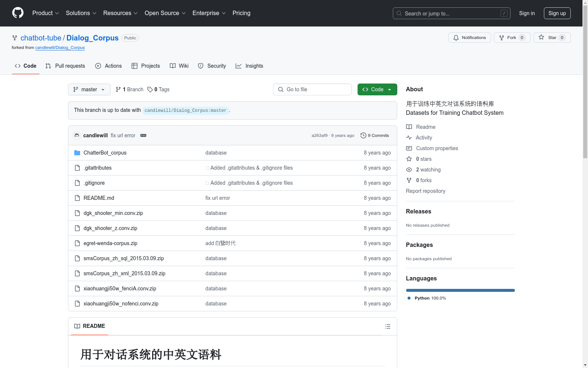Click the Python language bar
This screenshot has width=588, height=368.
(460, 290)
